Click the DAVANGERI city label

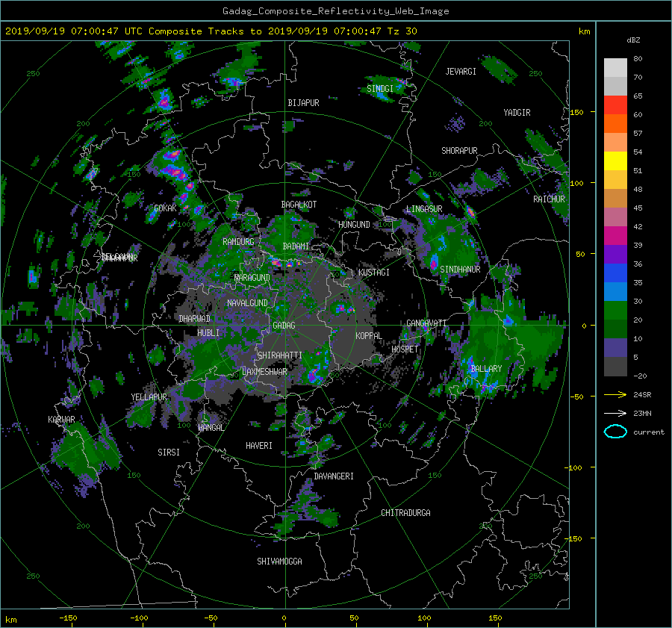click(334, 476)
